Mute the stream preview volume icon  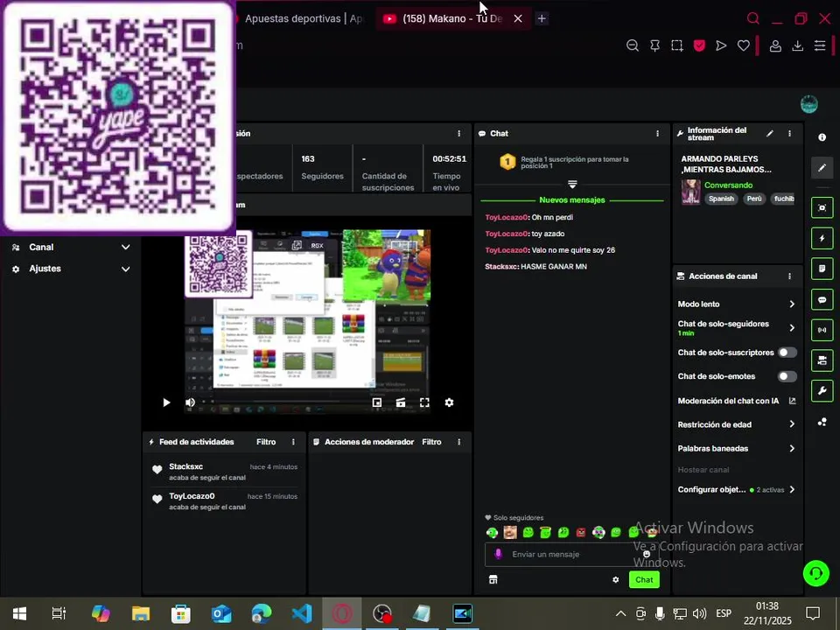(190, 402)
